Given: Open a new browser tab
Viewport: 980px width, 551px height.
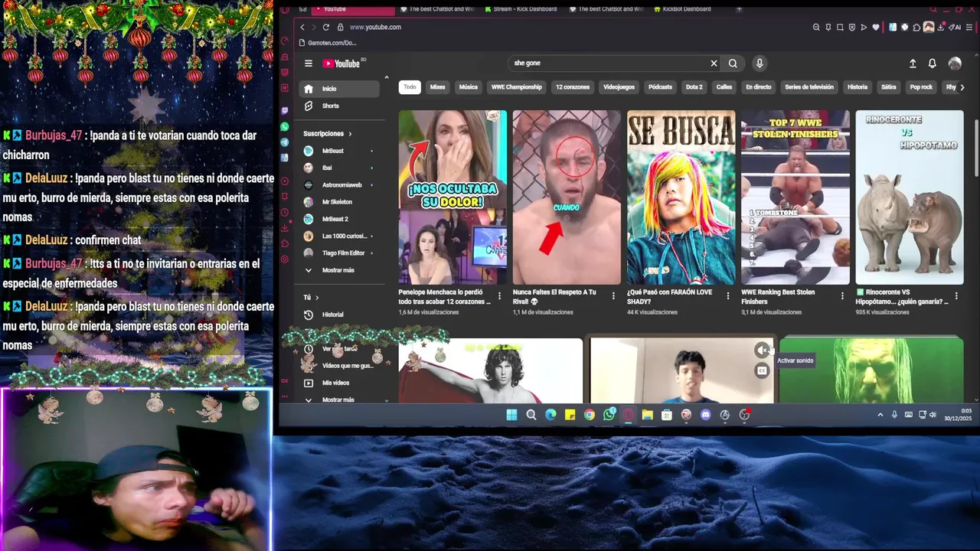Looking at the screenshot, I should click(739, 9).
